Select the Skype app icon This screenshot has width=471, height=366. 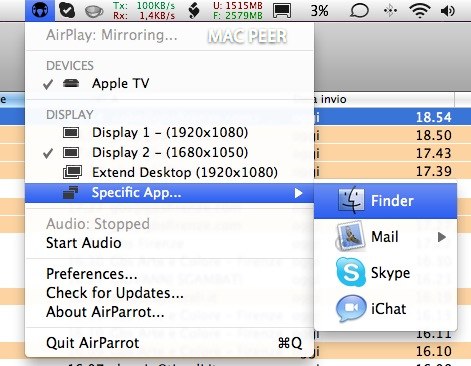coord(351,272)
